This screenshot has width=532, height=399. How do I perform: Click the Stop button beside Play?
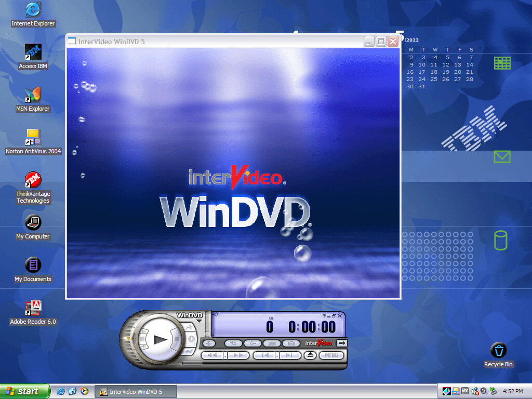[177, 339]
